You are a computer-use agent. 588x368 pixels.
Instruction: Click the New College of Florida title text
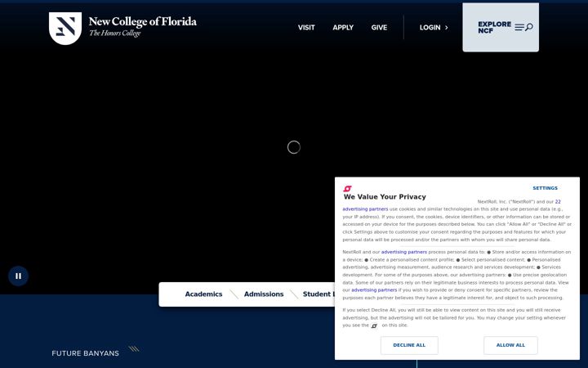(x=142, y=21)
